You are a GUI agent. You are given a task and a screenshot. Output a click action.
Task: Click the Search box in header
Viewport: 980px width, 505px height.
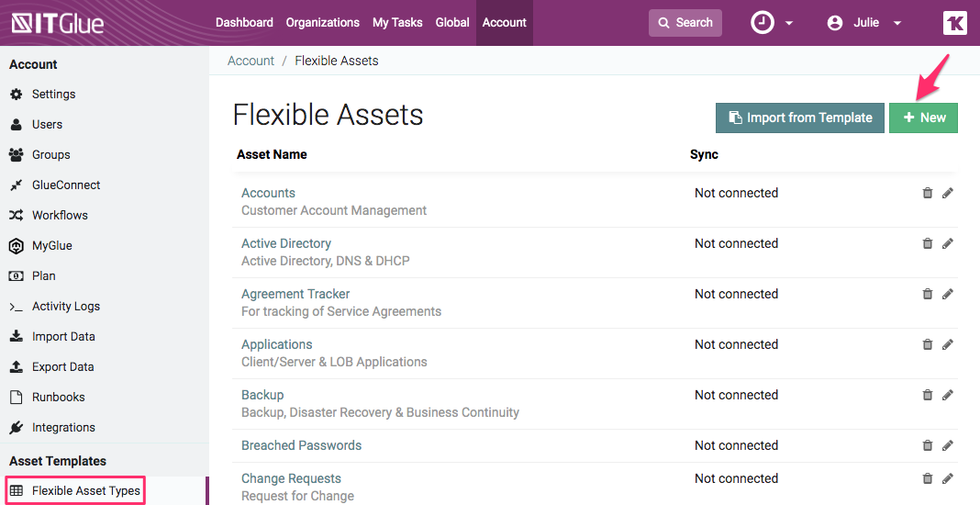tap(685, 23)
